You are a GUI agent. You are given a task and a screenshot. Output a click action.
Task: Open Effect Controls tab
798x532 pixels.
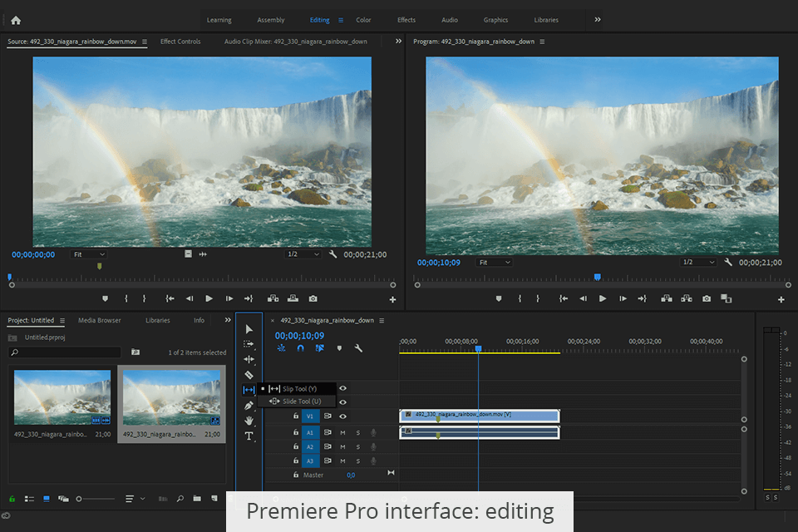[180, 42]
